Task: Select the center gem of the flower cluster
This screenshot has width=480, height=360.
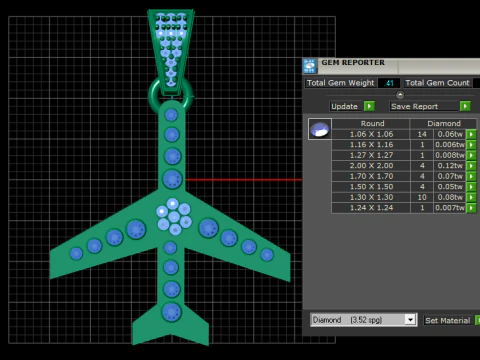Action: click(x=174, y=217)
